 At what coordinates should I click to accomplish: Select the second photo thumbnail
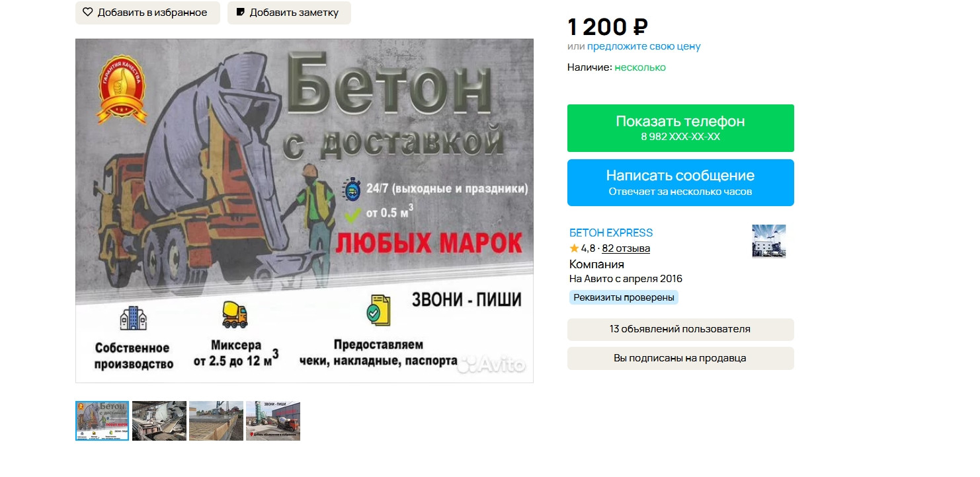(159, 421)
